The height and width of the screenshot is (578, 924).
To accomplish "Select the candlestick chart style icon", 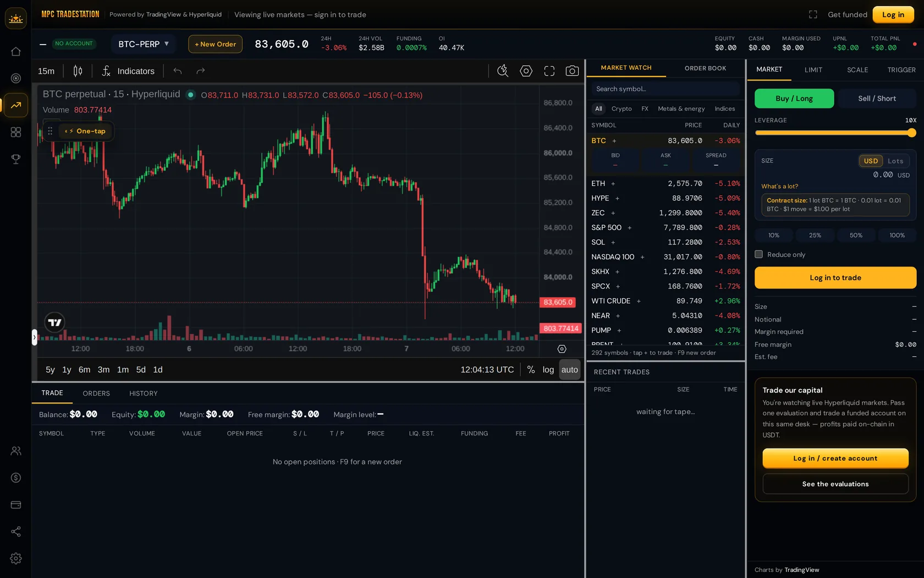I will click(78, 71).
